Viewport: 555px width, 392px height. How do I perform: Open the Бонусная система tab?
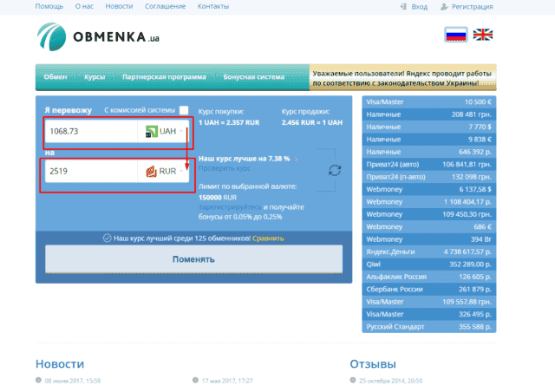(x=254, y=77)
